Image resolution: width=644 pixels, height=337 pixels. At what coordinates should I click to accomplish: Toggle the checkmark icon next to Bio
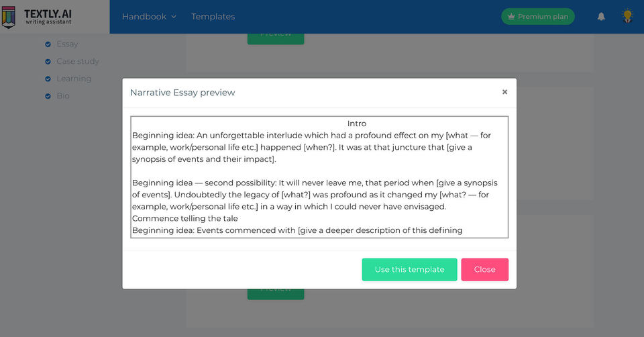coord(48,97)
